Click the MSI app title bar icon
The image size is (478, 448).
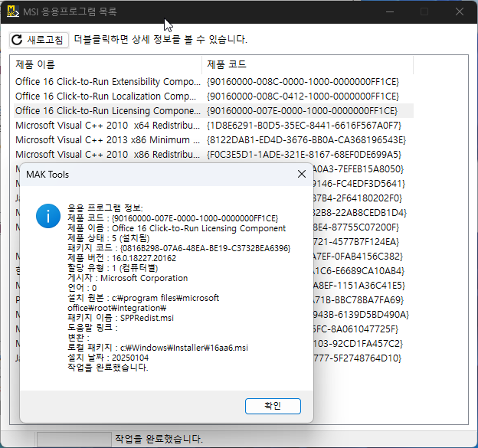click(x=13, y=11)
